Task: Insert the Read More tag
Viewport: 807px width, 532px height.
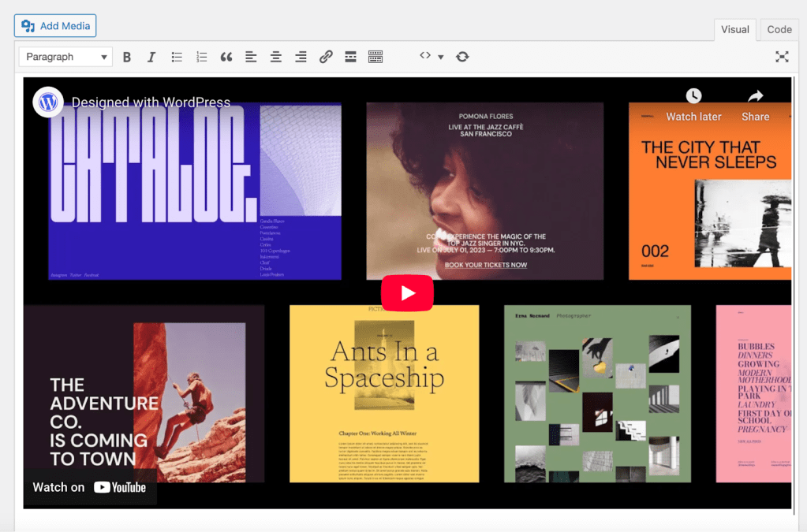Action: click(x=350, y=56)
